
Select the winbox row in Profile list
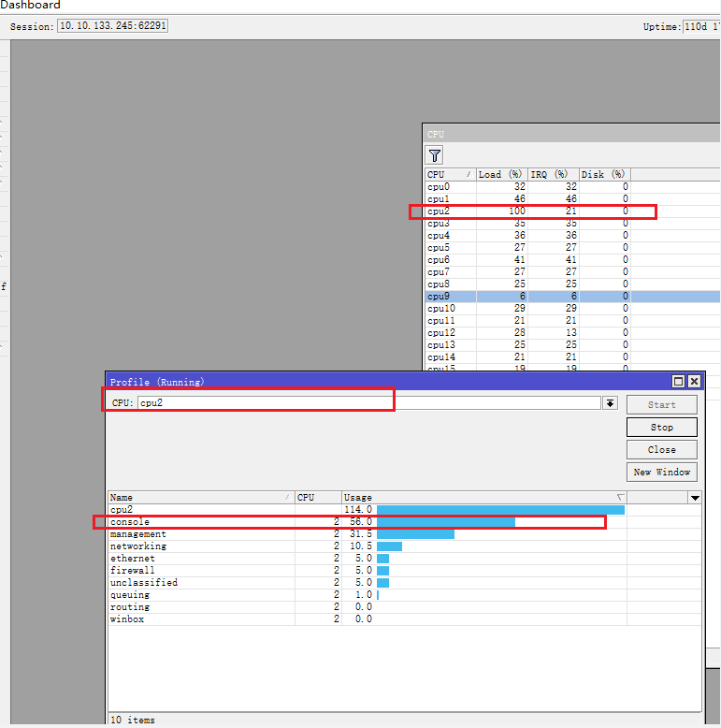click(405, 619)
